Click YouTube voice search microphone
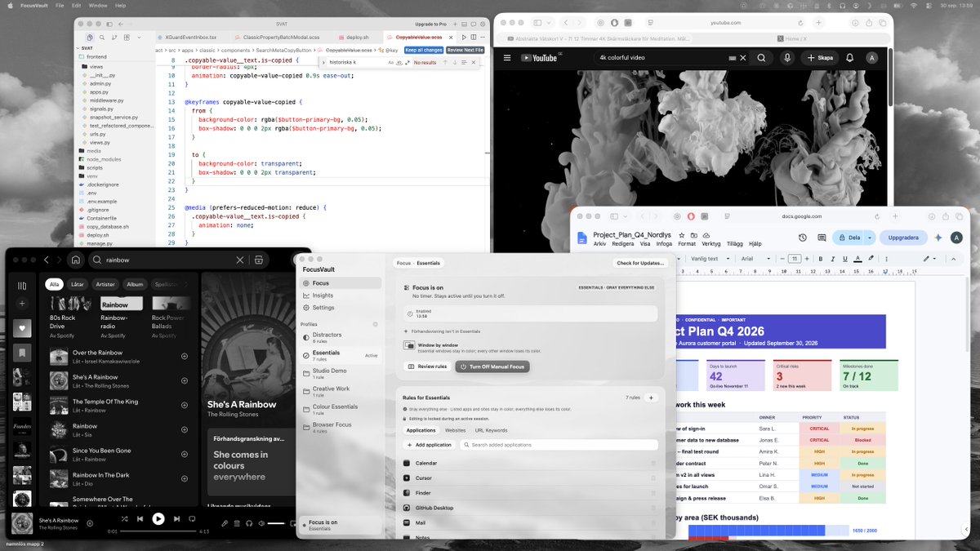The width and height of the screenshot is (980, 551). (x=787, y=58)
